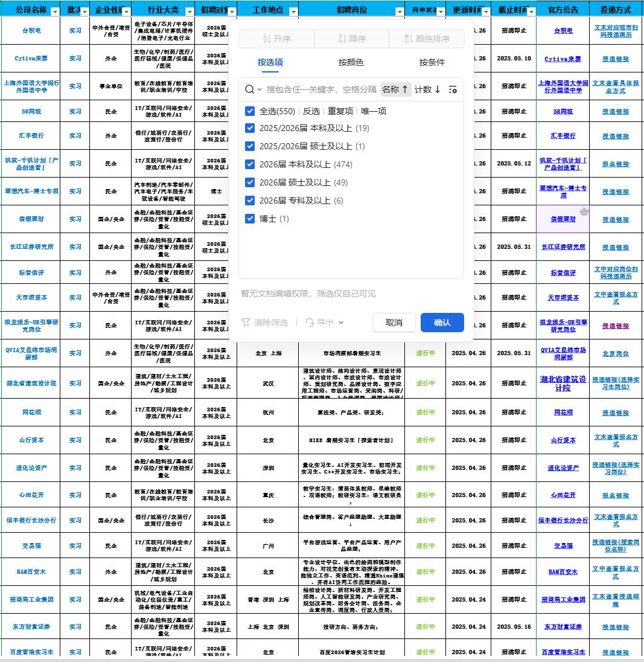Select 官方公告 column header
The height and width of the screenshot is (662, 644).
pyautogui.click(x=563, y=10)
